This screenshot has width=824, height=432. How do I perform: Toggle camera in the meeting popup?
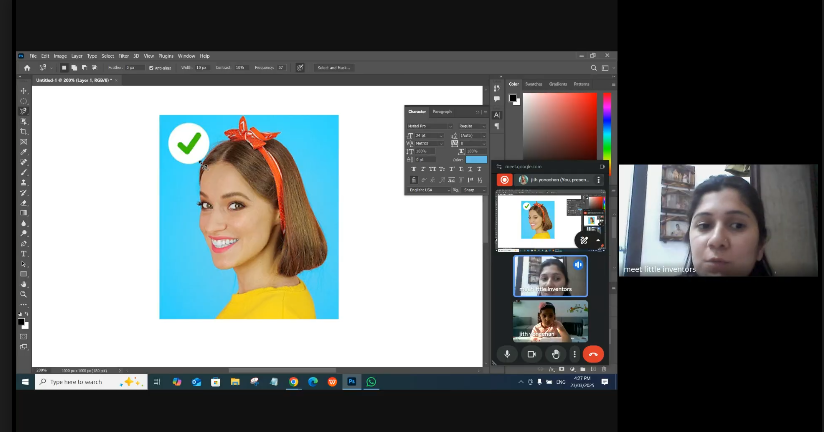531,354
